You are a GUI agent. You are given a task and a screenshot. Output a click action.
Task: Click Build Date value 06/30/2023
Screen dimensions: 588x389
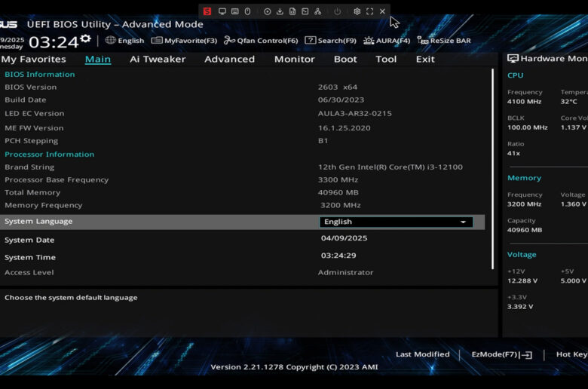(341, 100)
